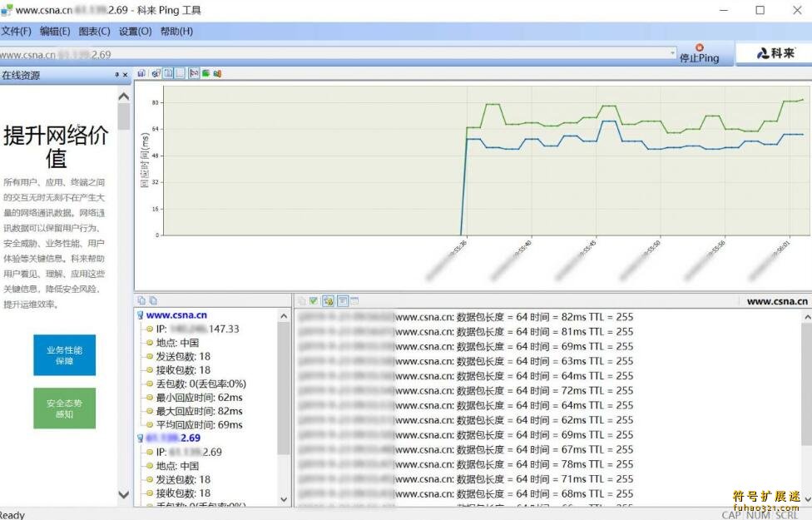Open the 编辑(E) menu
Screen dimensions: 812x520
coord(55,32)
